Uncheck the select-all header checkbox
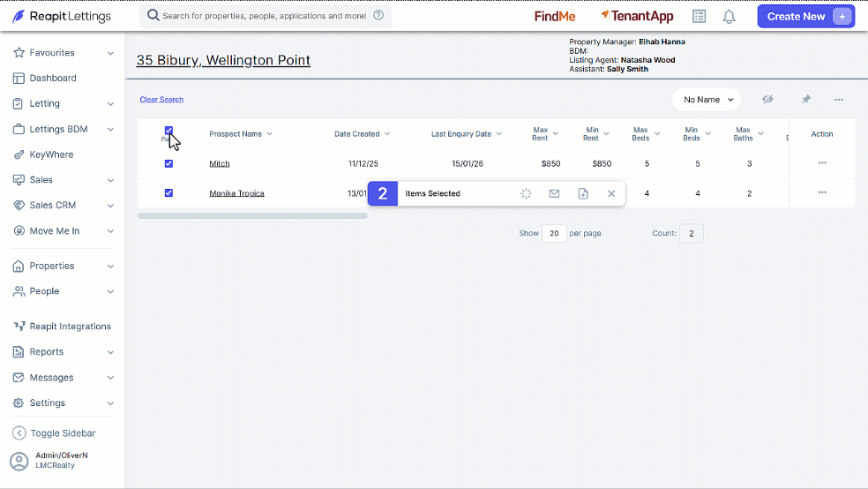 168,131
